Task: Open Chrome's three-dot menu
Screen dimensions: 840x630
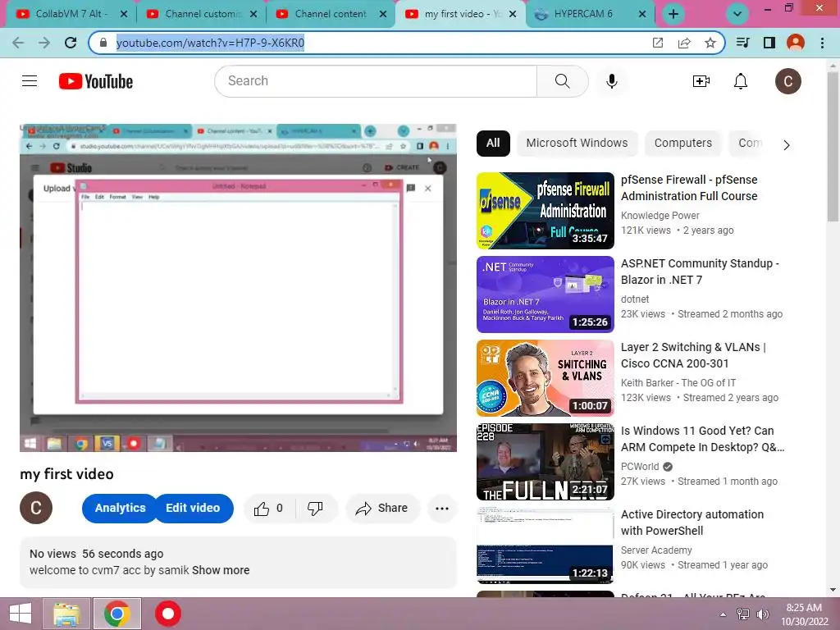Action: 822,43
